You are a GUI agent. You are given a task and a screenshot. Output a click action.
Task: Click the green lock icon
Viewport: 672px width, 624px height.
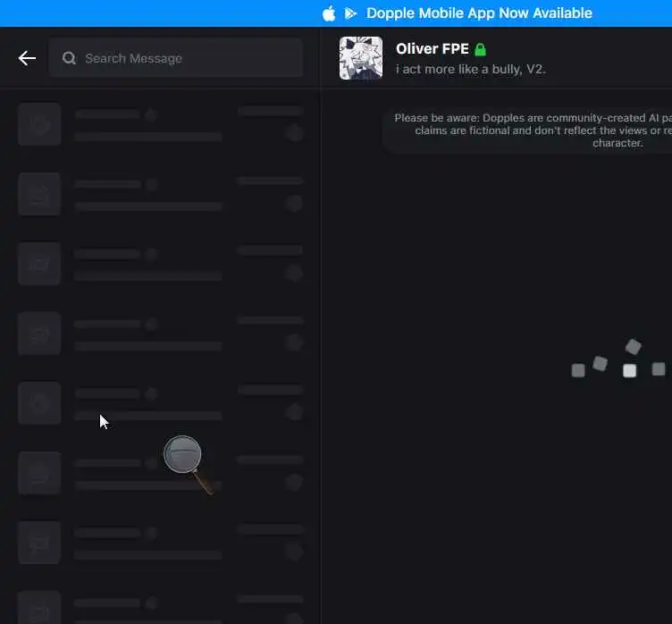click(481, 49)
